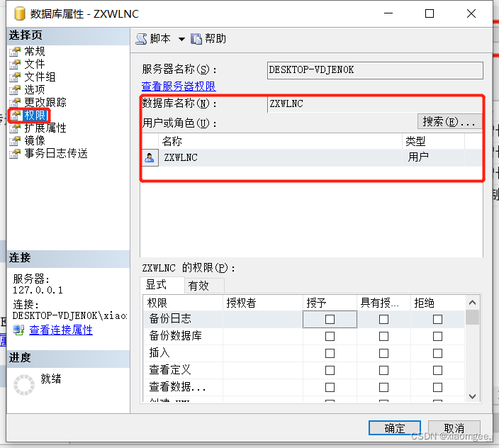Click the permissions list scrollbar thumb
This screenshot has height=448, width=499.
point(472,318)
